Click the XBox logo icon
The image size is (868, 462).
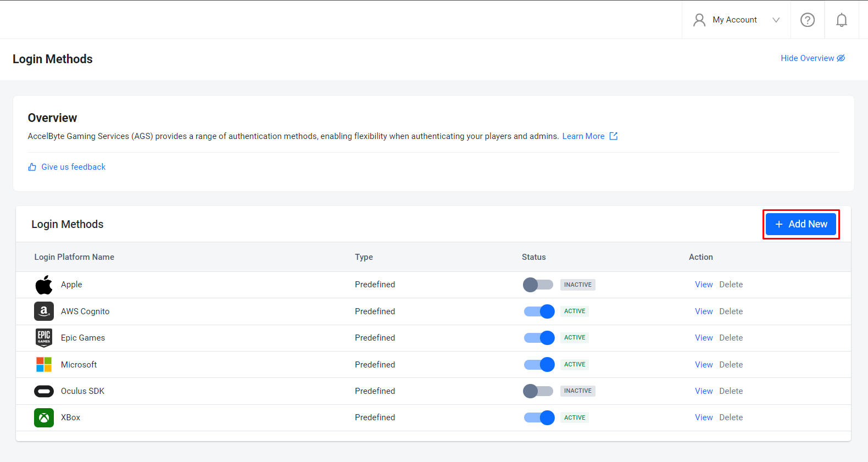tap(44, 418)
